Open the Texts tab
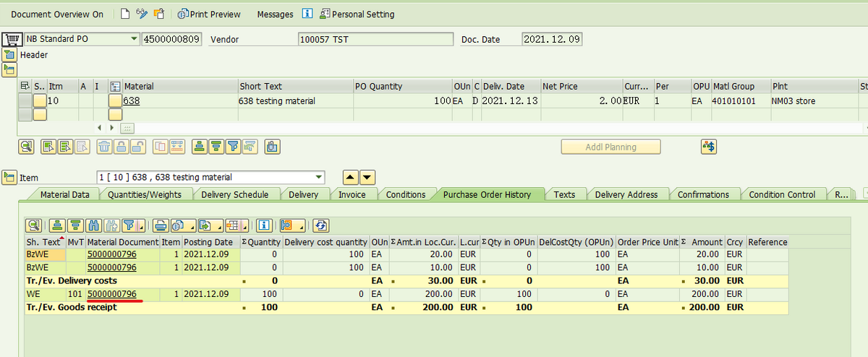The height and width of the screenshot is (357, 868). point(564,194)
